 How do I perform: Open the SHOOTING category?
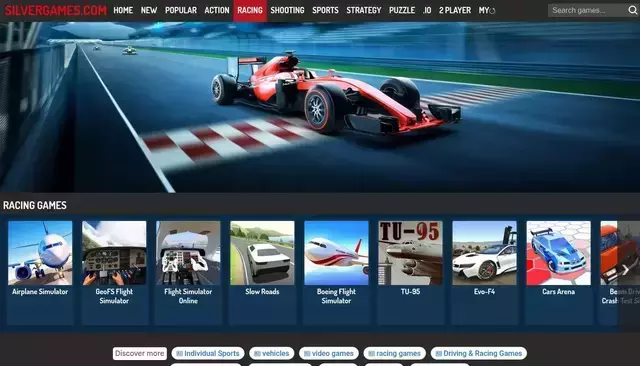tap(287, 10)
